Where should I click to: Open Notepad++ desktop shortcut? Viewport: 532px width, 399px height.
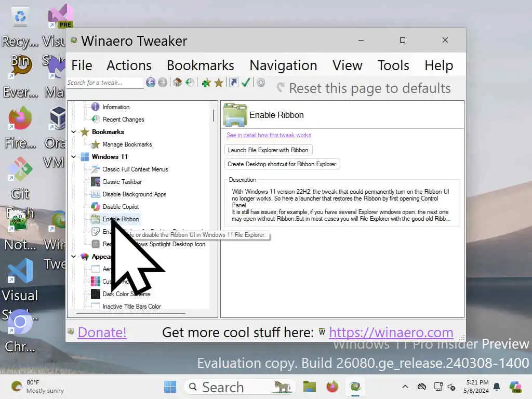pos(20,230)
